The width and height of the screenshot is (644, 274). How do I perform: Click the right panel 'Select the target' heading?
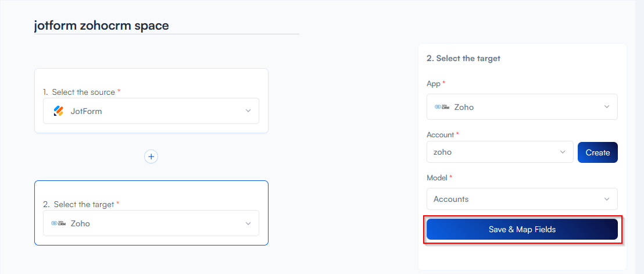[463, 58]
